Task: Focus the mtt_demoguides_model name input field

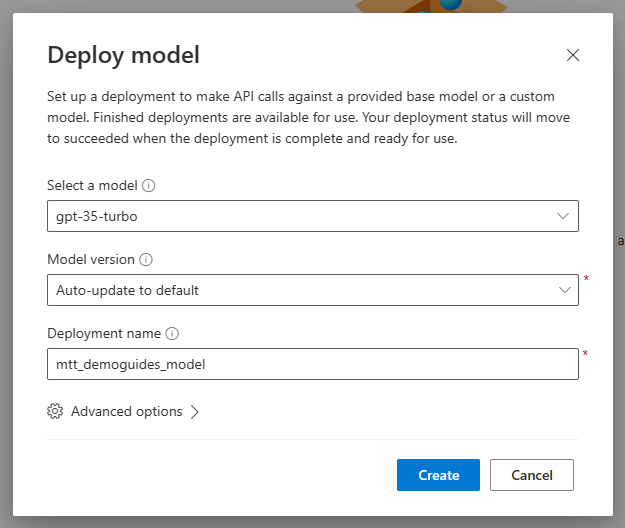Action: [312, 364]
